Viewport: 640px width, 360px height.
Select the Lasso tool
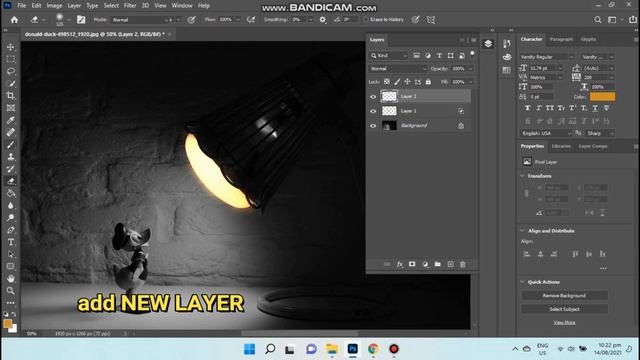[x=11, y=71]
